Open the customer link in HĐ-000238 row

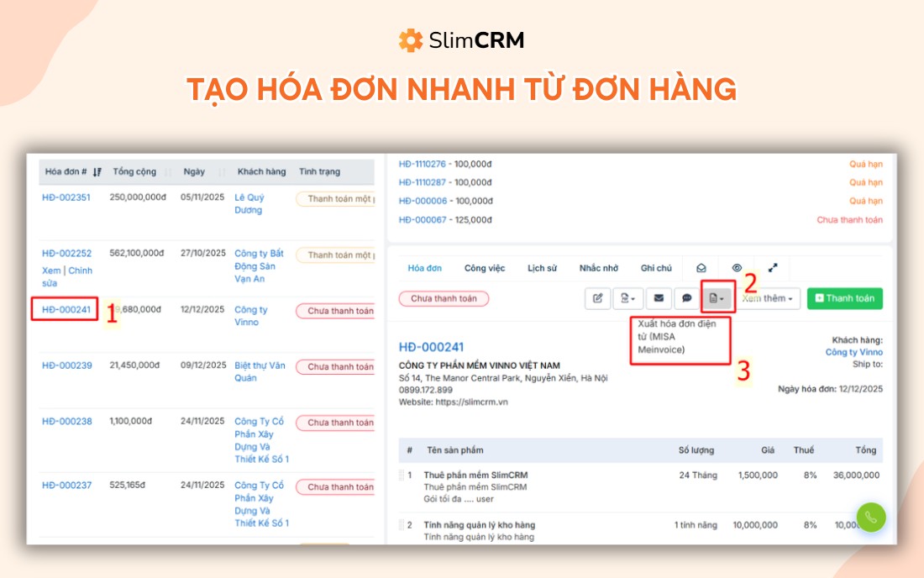point(261,440)
